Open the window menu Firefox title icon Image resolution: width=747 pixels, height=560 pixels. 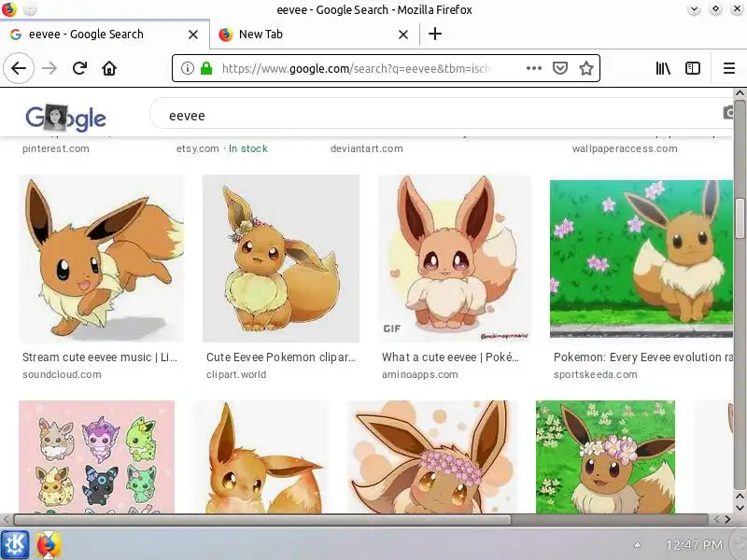click(x=8, y=9)
